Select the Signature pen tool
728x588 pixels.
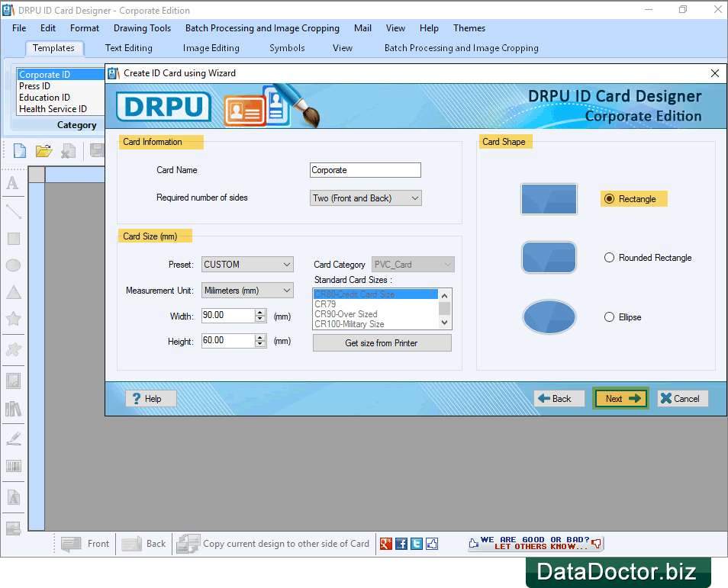14,439
